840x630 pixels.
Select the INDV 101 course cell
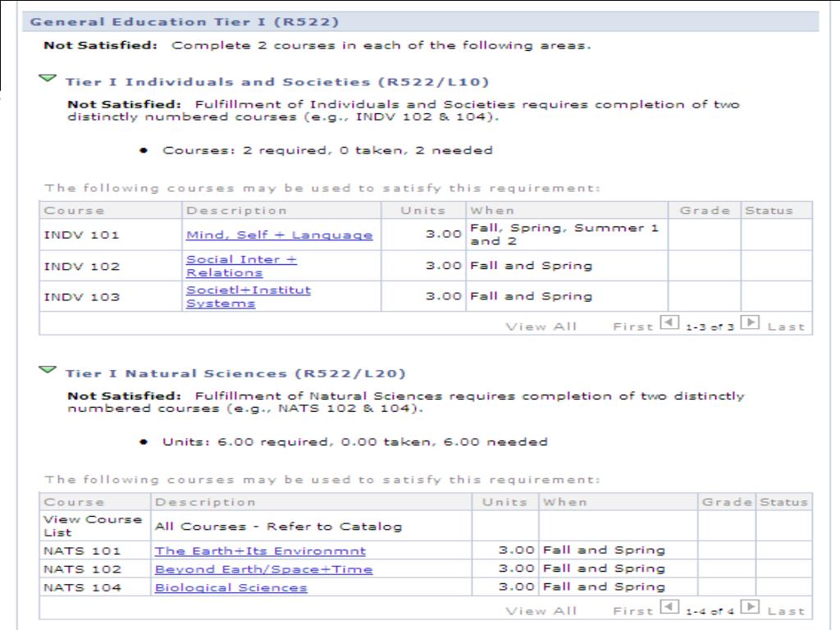[x=111, y=235]
